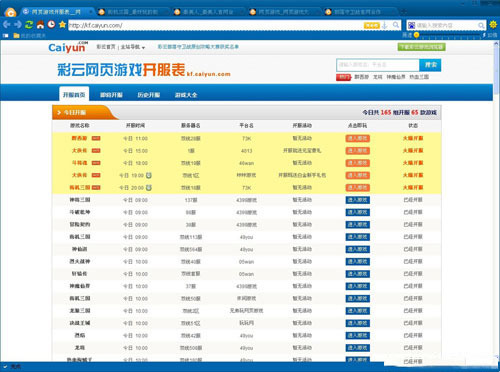Go to the browser home page icon

tap(40, 24)
